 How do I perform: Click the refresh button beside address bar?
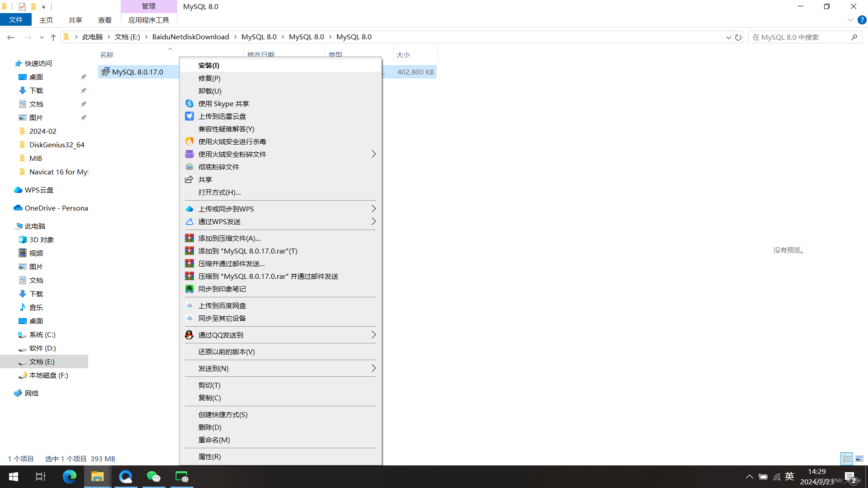click(738, 38)
